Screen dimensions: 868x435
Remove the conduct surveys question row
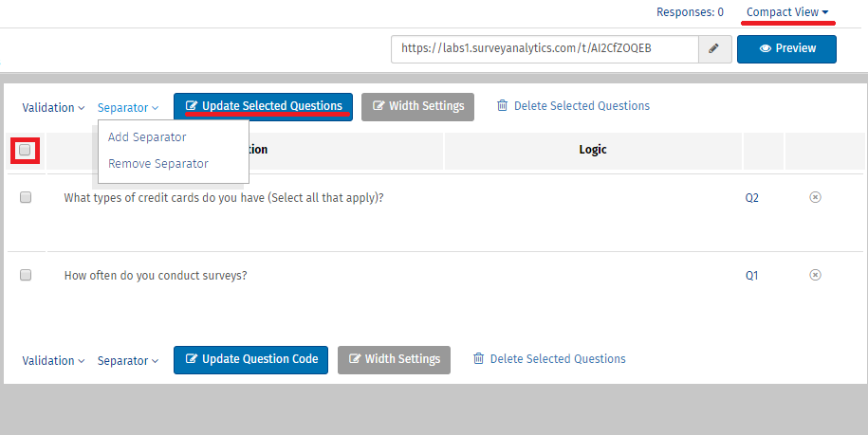click(x=815, y=275)
